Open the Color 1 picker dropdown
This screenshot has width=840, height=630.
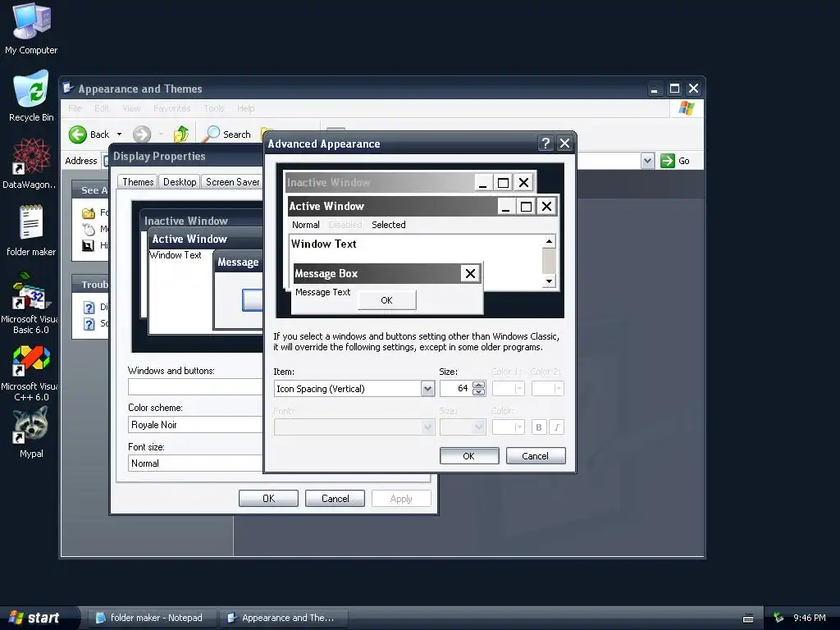pos(509,388)
